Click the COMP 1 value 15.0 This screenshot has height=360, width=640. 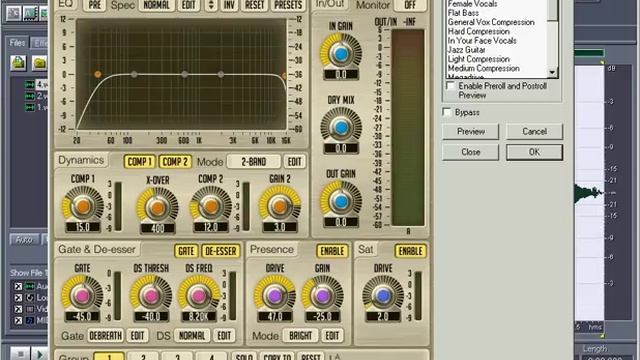pyautogui.click(x=82, y=227)
